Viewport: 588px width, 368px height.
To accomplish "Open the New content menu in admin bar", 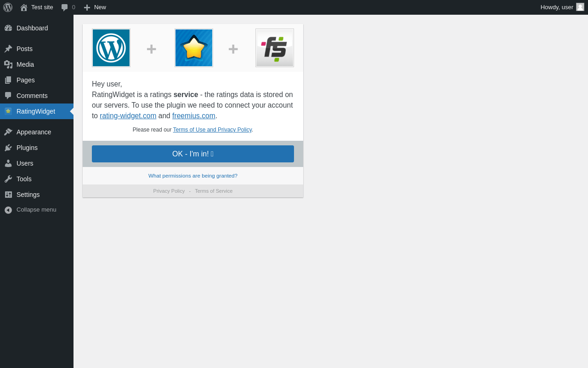I will pos(95,7).
